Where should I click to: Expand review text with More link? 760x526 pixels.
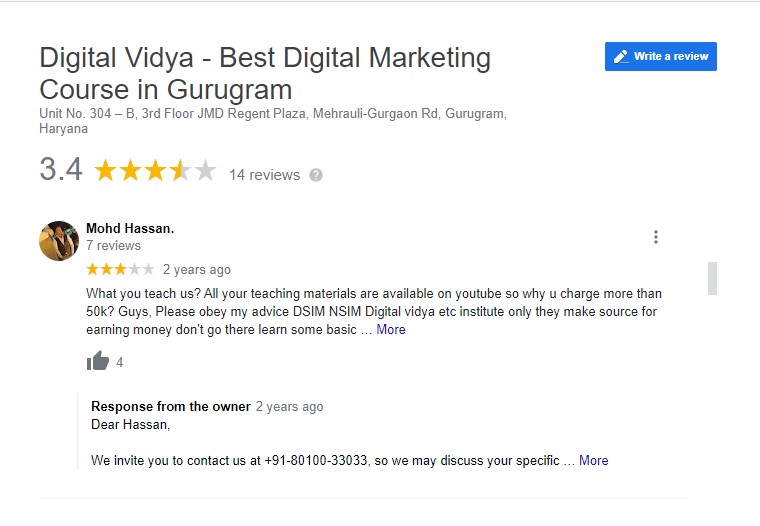pos(391,330)
